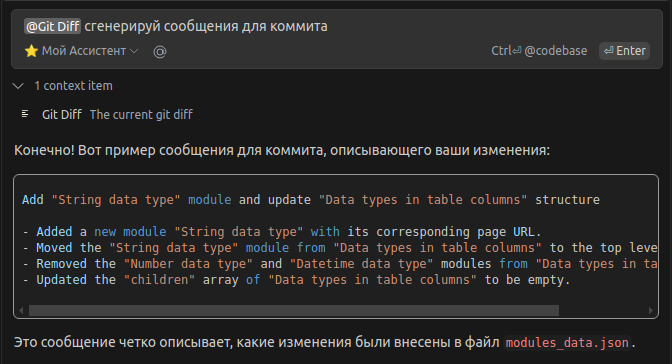The image size is (672, 364).
Task: Click the @Git Diff mention in input
Action: coord(52,26)
